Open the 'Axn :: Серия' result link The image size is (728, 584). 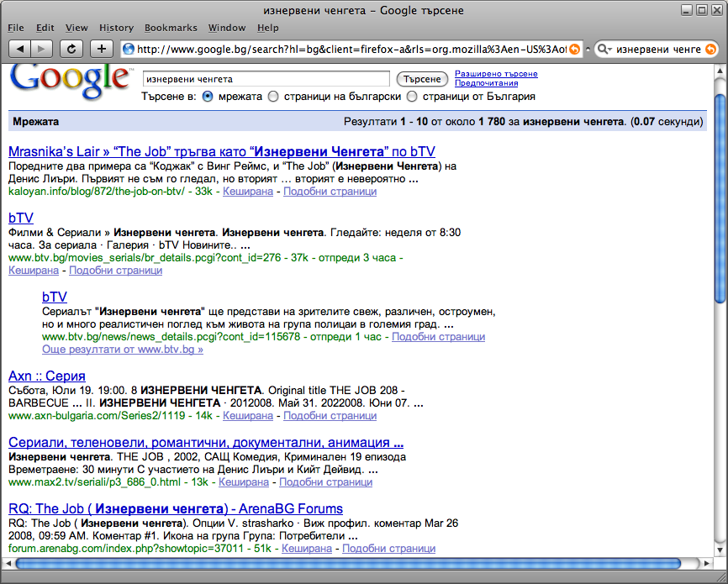[46, 376]
